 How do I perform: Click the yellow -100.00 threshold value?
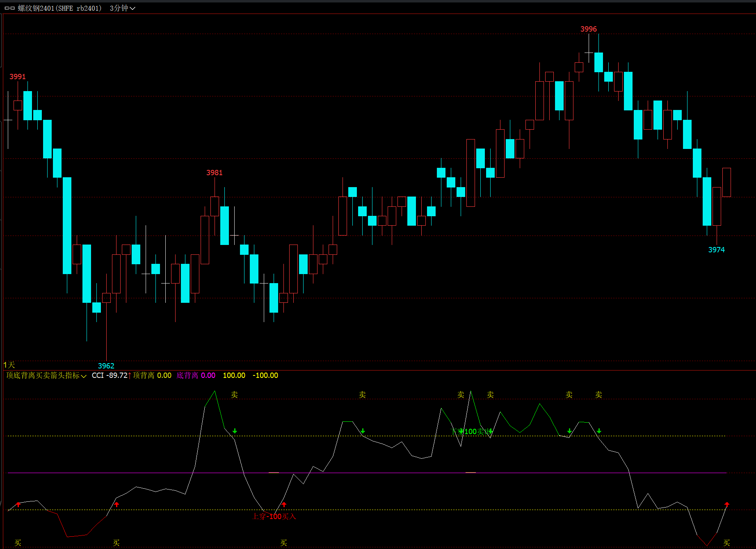[x=265, y=375]
